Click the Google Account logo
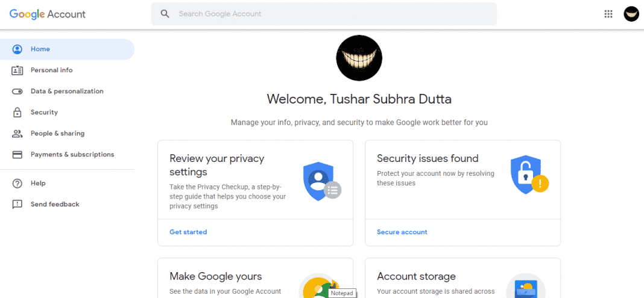 [48, 14]
